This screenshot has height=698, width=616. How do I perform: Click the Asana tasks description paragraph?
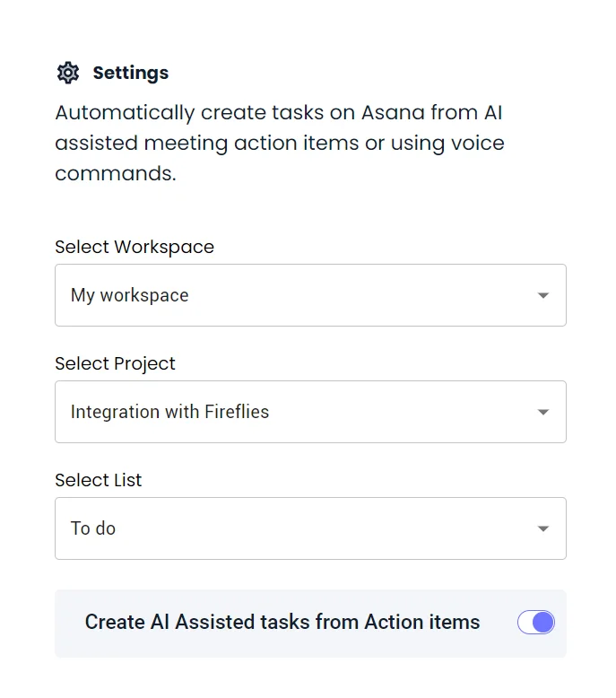(x=279, y=144)
